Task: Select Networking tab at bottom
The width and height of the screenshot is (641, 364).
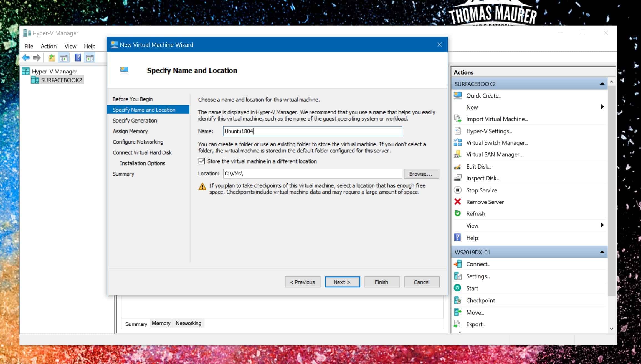Action: pyautogui.click(x=188, y=323)
